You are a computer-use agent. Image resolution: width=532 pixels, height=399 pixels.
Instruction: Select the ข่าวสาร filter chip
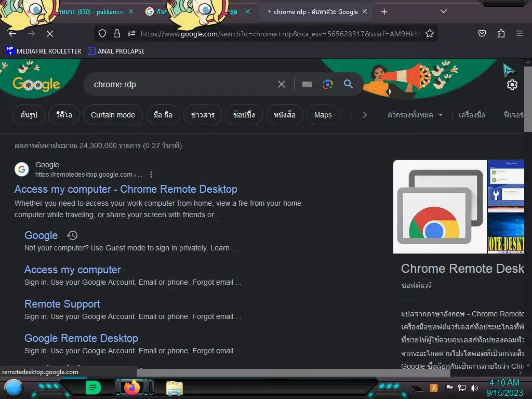click(203, 115)
